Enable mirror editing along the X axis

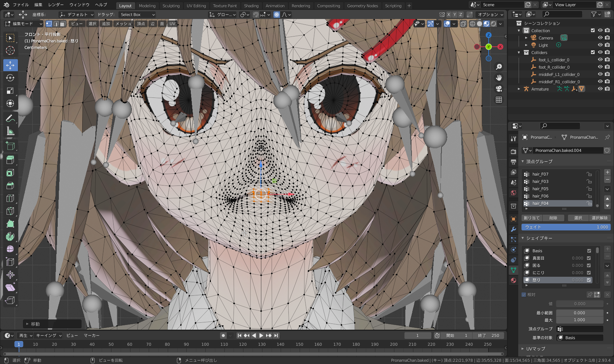tap(448, 15)
